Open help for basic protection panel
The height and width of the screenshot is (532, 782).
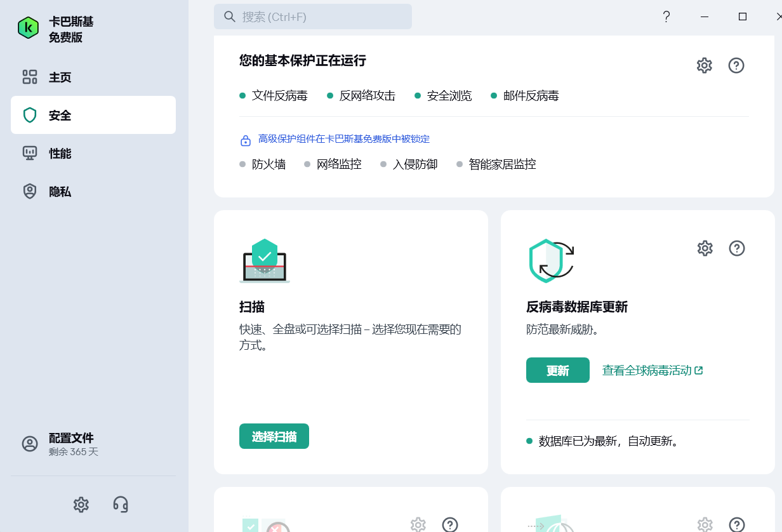click(736, 65)
